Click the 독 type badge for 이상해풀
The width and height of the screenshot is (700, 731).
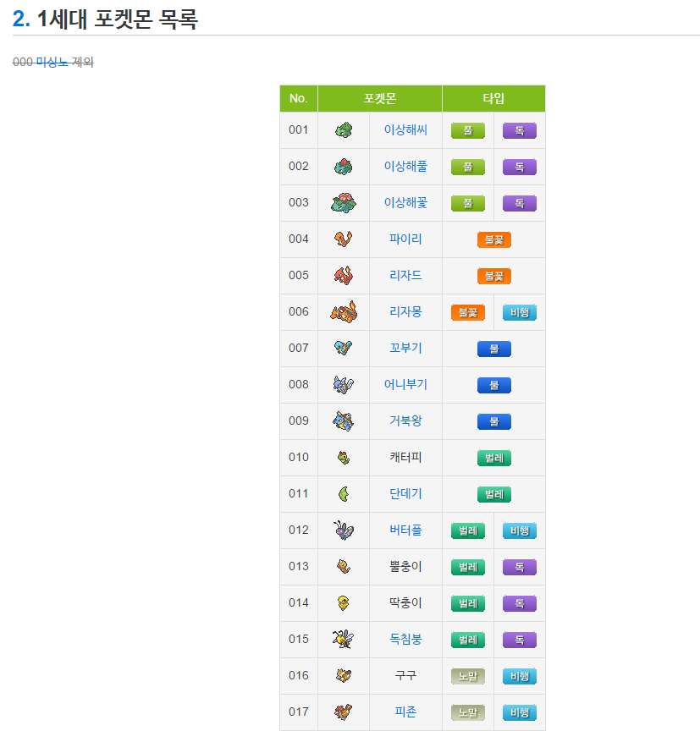tap(520, 167)
